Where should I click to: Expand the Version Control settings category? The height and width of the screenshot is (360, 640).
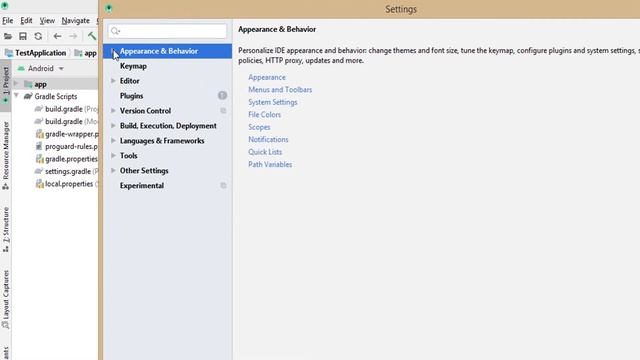pos(113,111)
